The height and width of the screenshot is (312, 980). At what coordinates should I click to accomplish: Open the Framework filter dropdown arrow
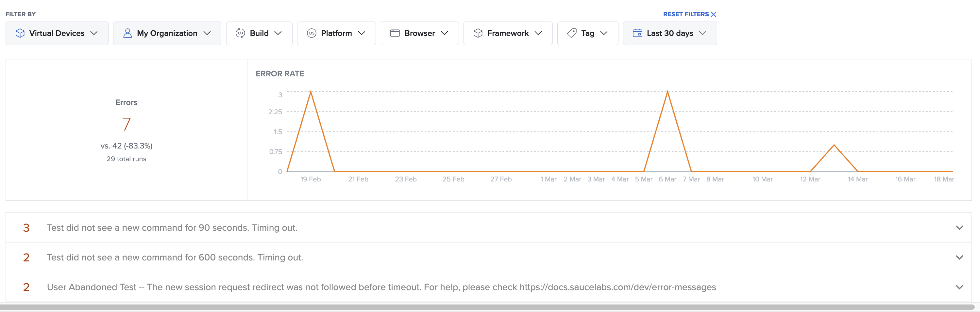[x=538, y=33]
